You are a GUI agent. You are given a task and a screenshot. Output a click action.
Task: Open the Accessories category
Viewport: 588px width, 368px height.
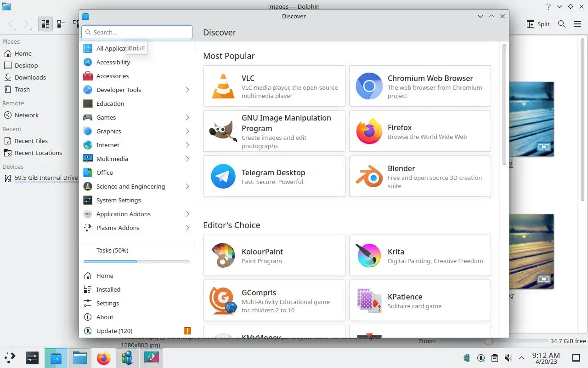(x=137, y=76)
